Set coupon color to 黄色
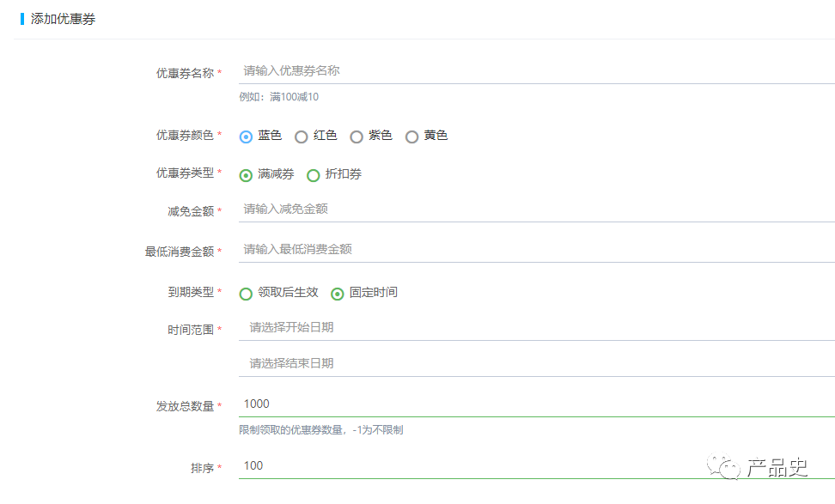The height and width of the screenshot is (504, 835). (412, 137)
